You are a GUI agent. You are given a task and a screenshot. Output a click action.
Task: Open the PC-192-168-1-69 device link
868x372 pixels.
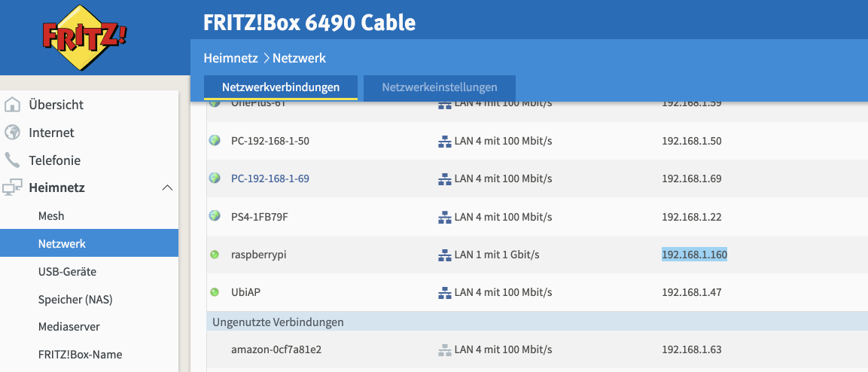[x=270, y=178]
